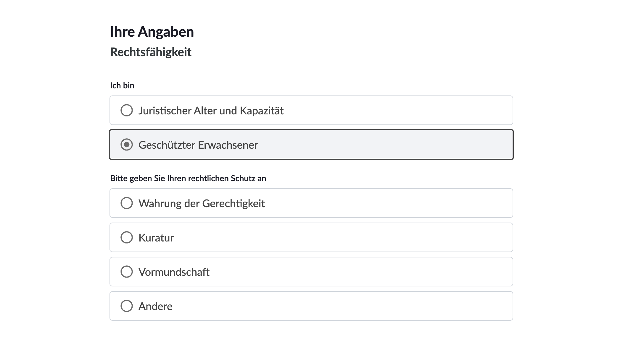Click the "Vormundschaft" option card
644x347 pixels.
(311, 272)
